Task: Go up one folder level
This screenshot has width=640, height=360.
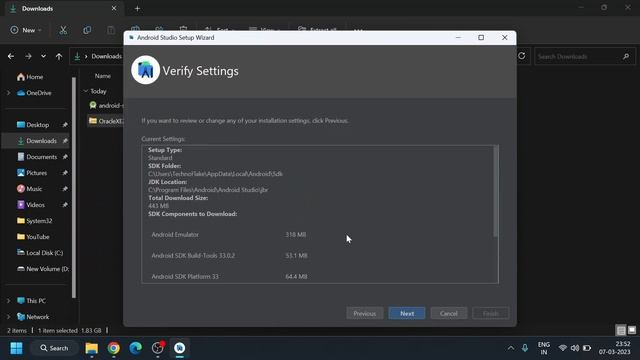Action: [x=59, y=56]
